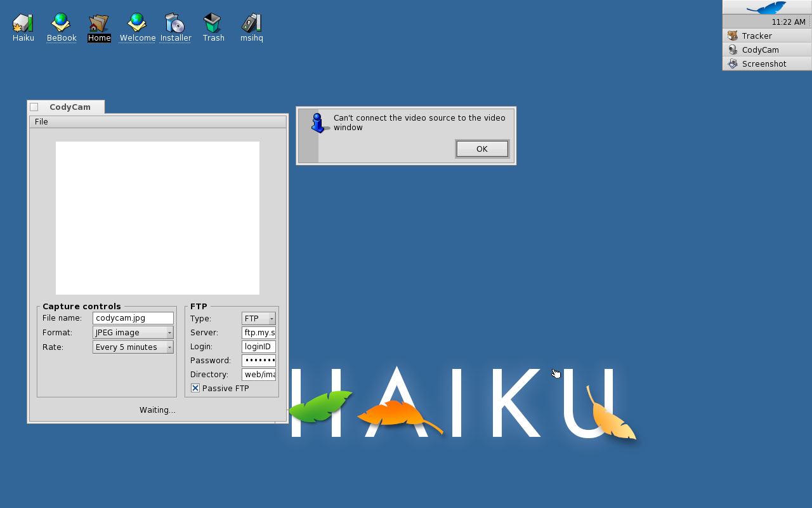Click the 11:22 AM clock in Deskbar

pyautogui.click(x=789, y=22)
